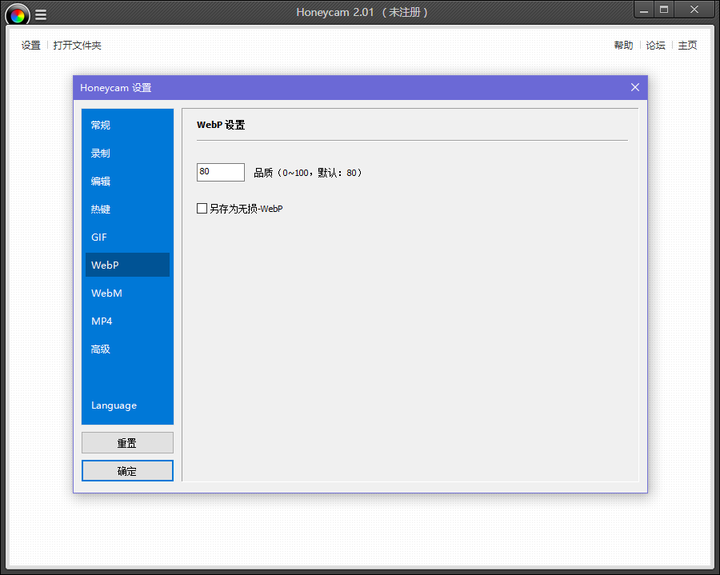Open the hamburger menu icon
Viewport: 720px width, 575px height.
tap(41, 15)
